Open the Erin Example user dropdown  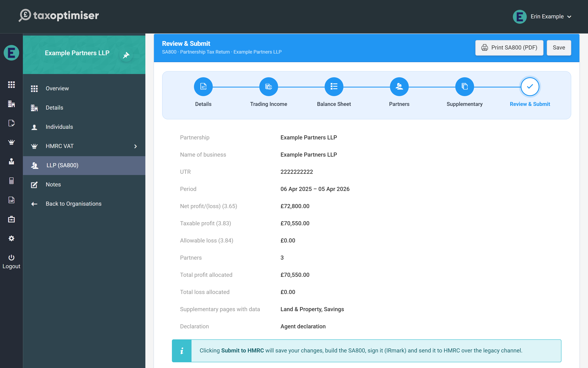(x=542, y=17)
